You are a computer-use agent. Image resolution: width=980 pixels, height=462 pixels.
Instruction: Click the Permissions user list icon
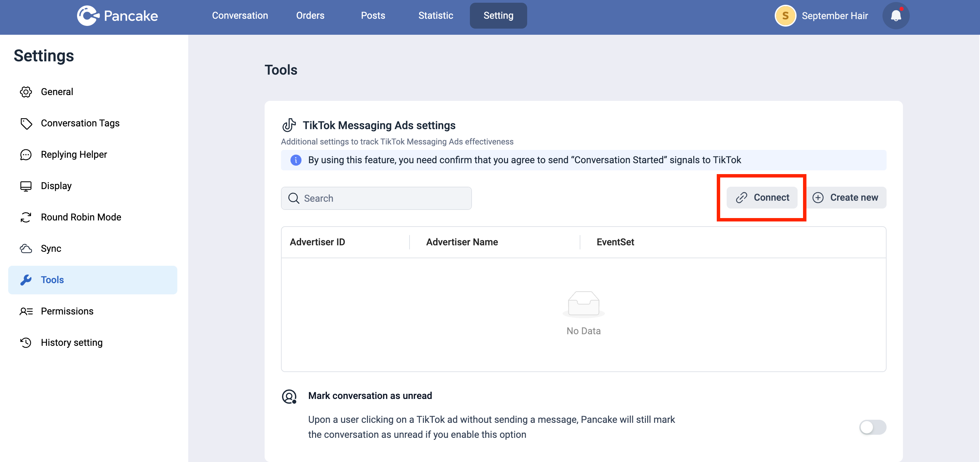pos(26,311)
